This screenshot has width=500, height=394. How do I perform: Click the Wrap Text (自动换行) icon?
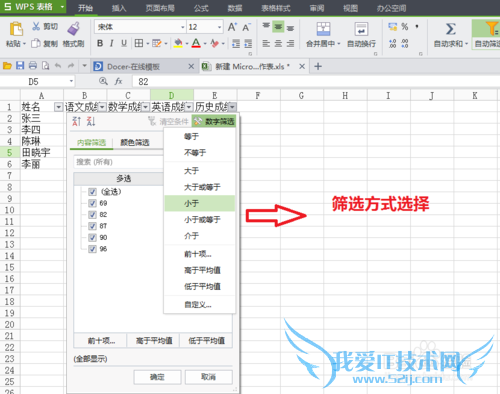pyautogui.click(x=361, y=29)
